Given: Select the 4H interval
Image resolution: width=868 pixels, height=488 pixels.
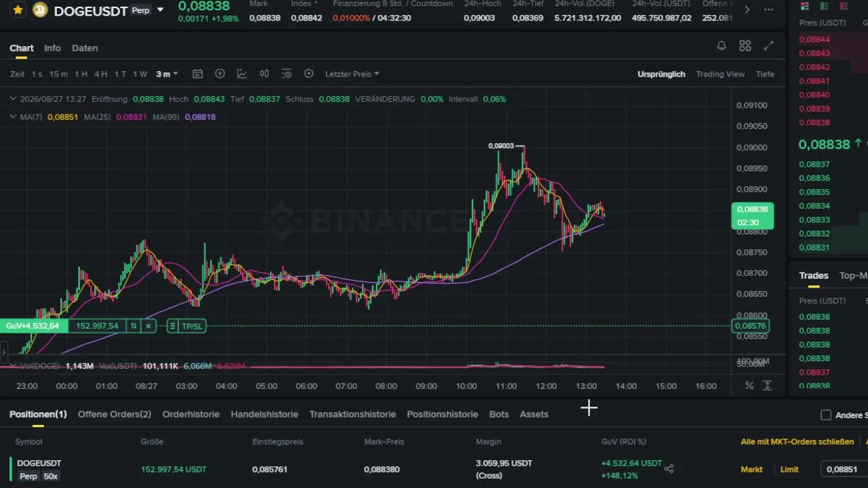Looking at the screenshot, I should pyautogui.click(x=100, y=74).
